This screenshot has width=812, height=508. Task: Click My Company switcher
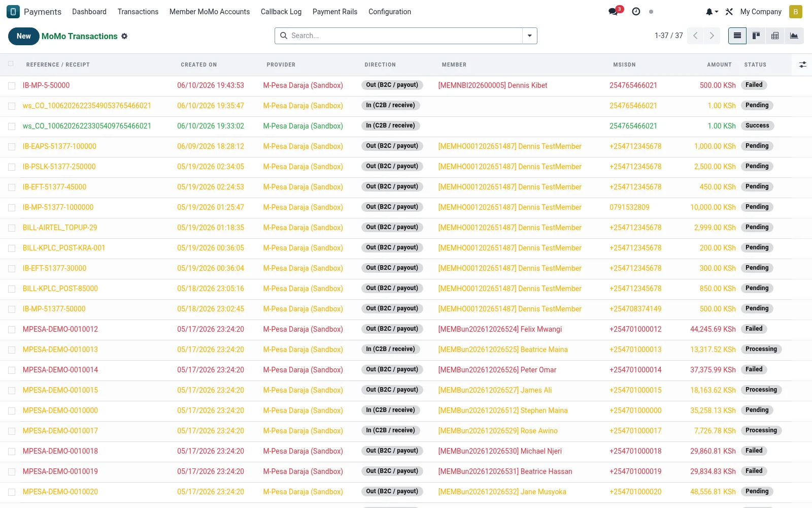coord(761,12)
